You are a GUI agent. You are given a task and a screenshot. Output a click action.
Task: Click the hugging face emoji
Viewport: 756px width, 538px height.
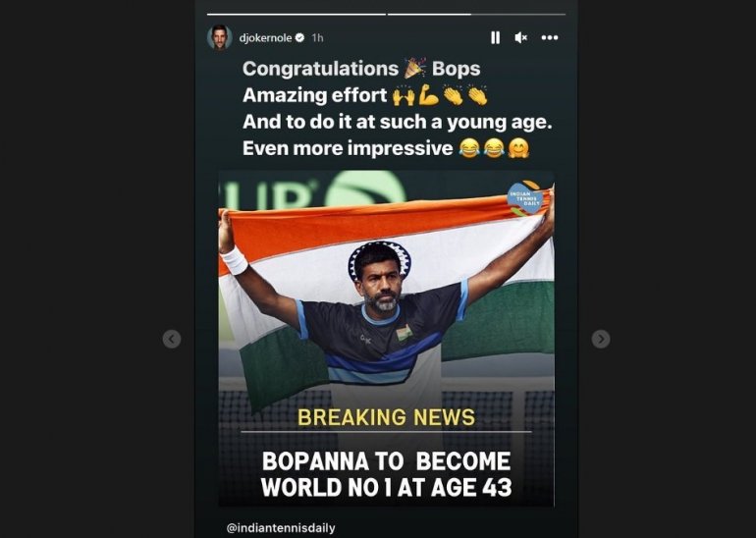click(x=518, y=148)
